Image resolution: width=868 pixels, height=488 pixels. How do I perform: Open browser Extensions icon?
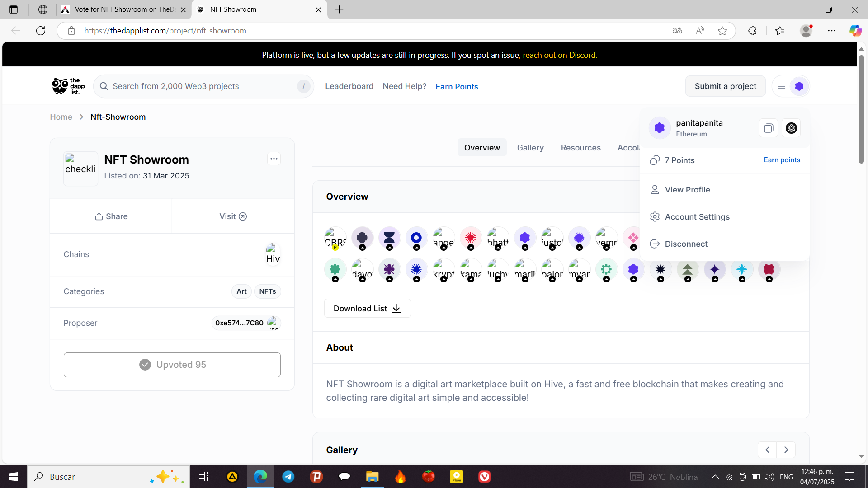coord(752,31)
